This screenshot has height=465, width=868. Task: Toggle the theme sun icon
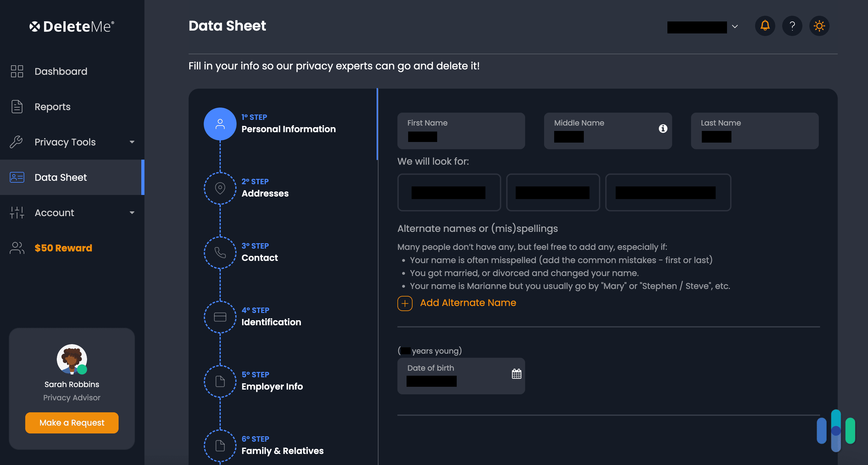click(819, 26)
